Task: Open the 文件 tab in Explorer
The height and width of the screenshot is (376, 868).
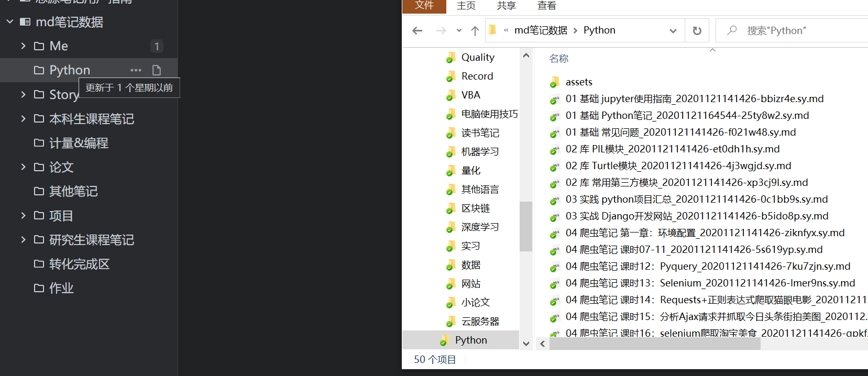Action: [424, 6]
